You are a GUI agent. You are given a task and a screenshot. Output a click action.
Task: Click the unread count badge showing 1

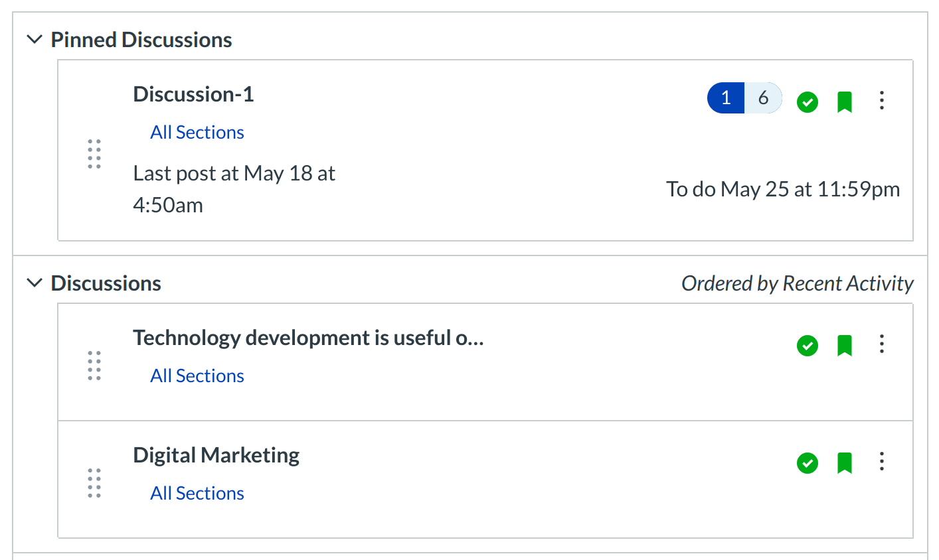(726, 98)
